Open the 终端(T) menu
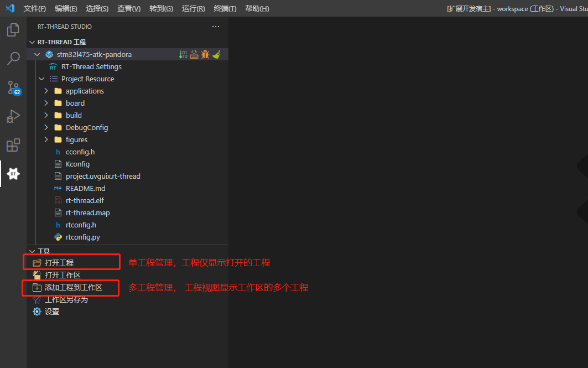 pos(225,8)
